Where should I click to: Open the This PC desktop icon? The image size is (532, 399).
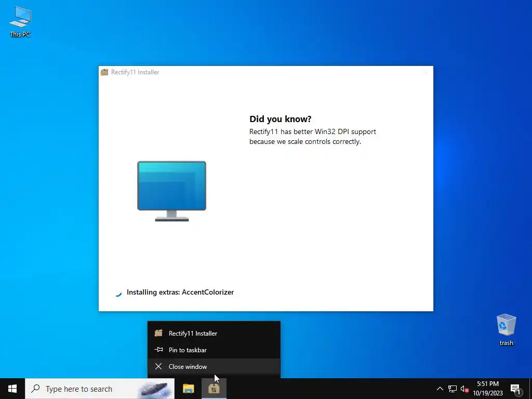point(20,22)
